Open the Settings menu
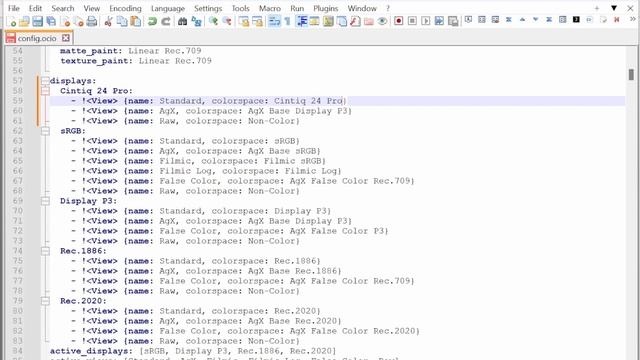 pos(208,8)
